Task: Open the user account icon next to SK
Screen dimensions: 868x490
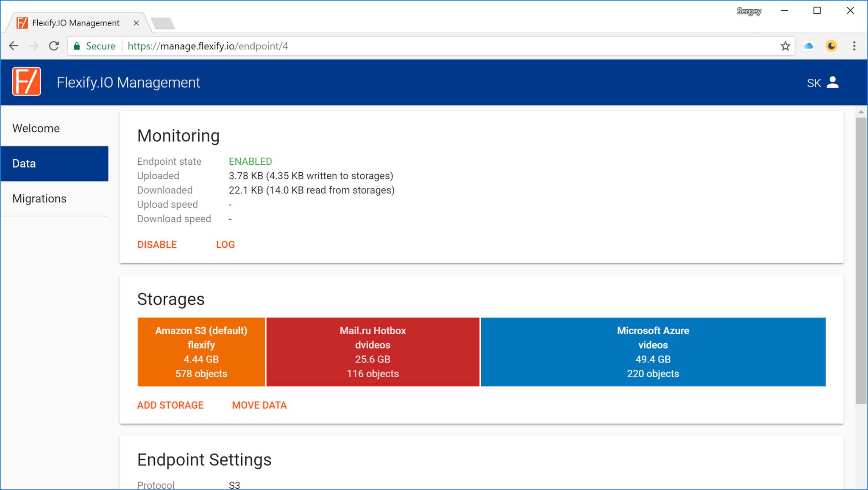Action: 832,82
